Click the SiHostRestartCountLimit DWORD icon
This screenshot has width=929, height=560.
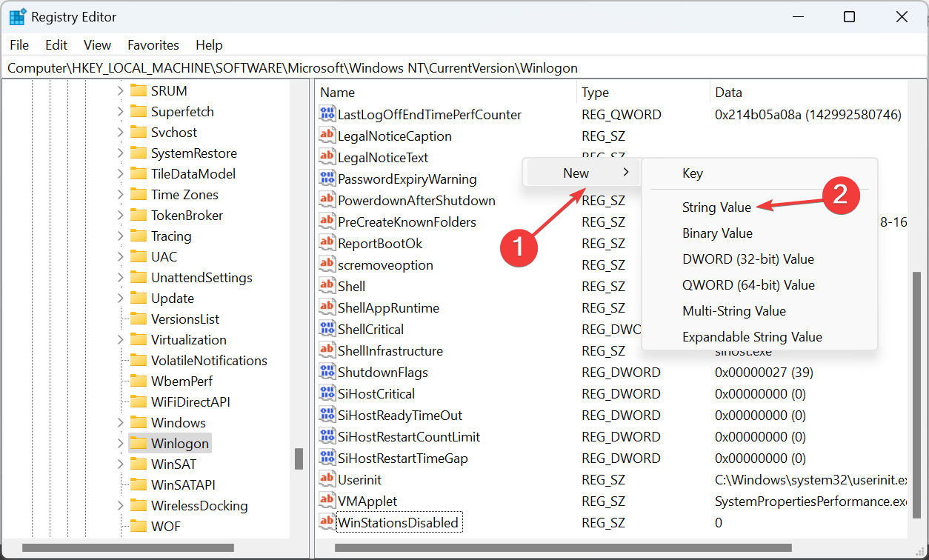click(x=327, y=436)
